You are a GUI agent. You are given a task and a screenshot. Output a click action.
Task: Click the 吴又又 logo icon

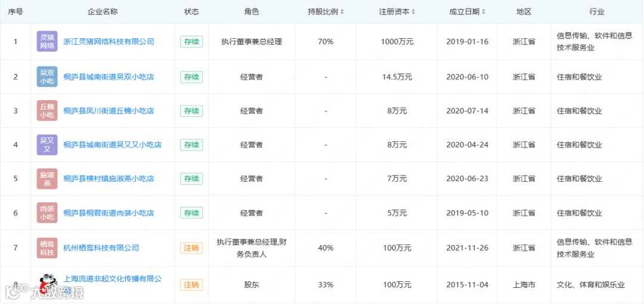[47, 145]
